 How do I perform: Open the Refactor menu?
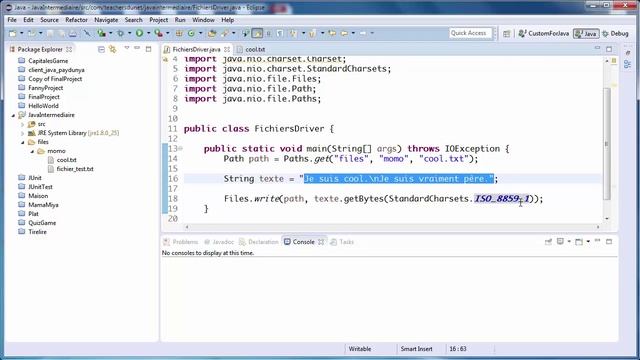(x=76, y=20)
